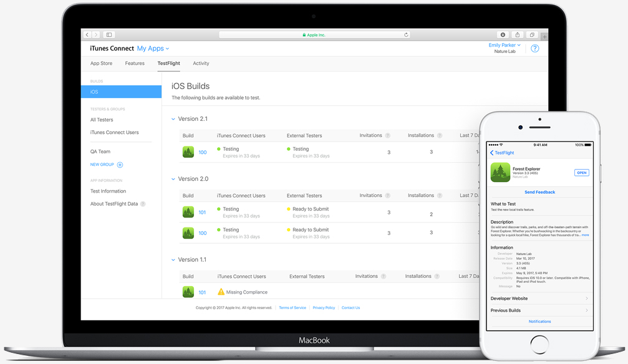Image resolution: width=628 pixels, height=364 pixels.
Task: Tap the iPhone home button
Action: tap(539, 345)
